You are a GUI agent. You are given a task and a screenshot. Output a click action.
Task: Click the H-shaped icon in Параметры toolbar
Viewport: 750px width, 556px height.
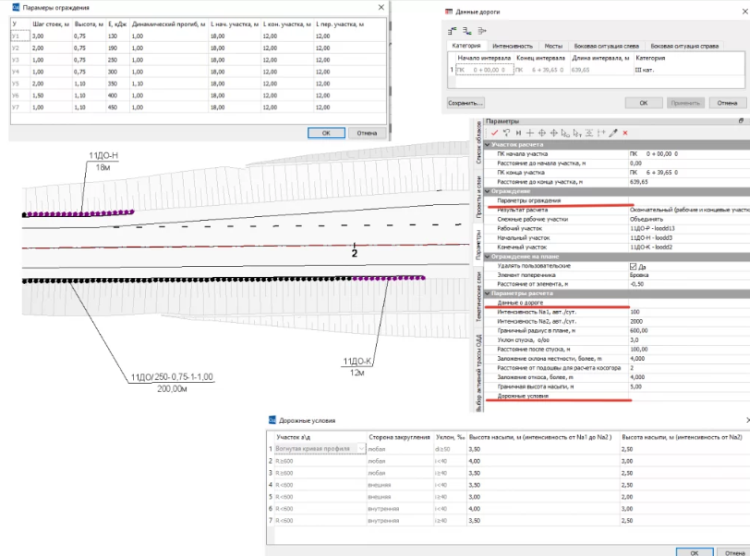pos(518,133)
